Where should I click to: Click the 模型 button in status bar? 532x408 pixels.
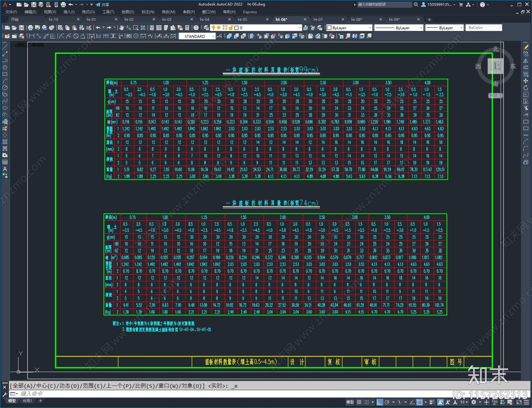[350, 402]
